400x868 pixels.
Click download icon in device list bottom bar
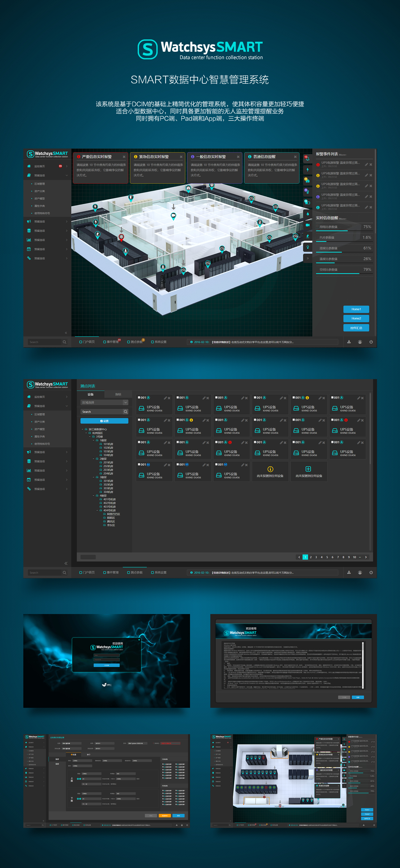click(349, 572)
